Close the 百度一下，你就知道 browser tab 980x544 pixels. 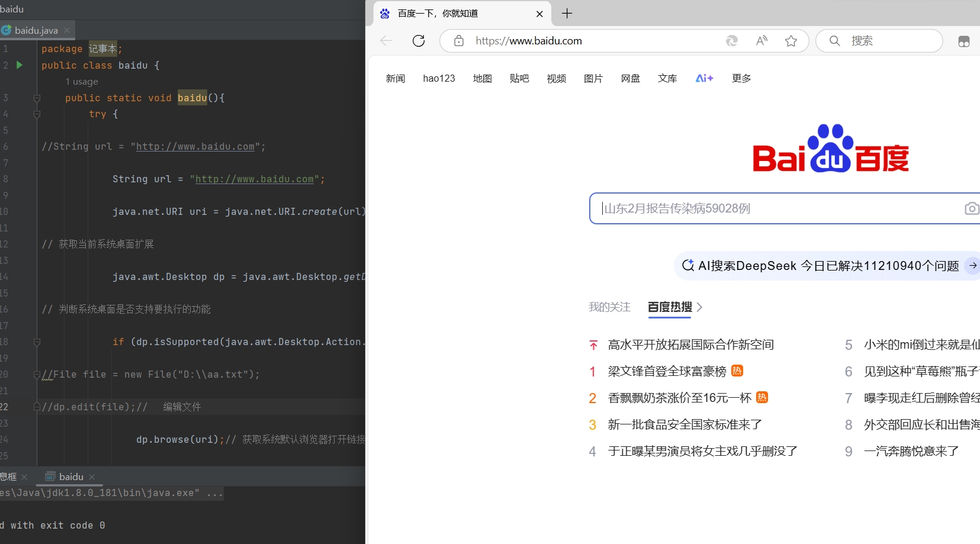click(x=539, y=14)
